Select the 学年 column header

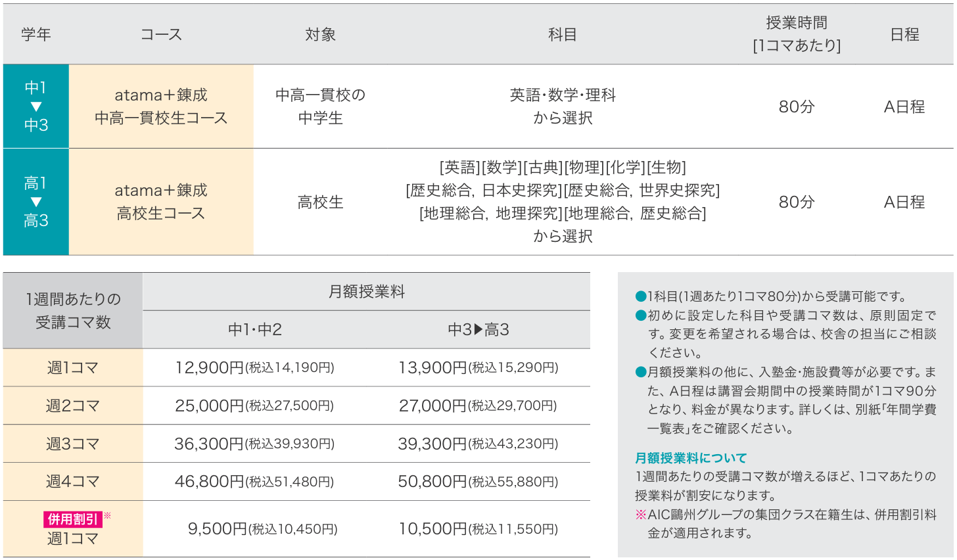(35, 34)
